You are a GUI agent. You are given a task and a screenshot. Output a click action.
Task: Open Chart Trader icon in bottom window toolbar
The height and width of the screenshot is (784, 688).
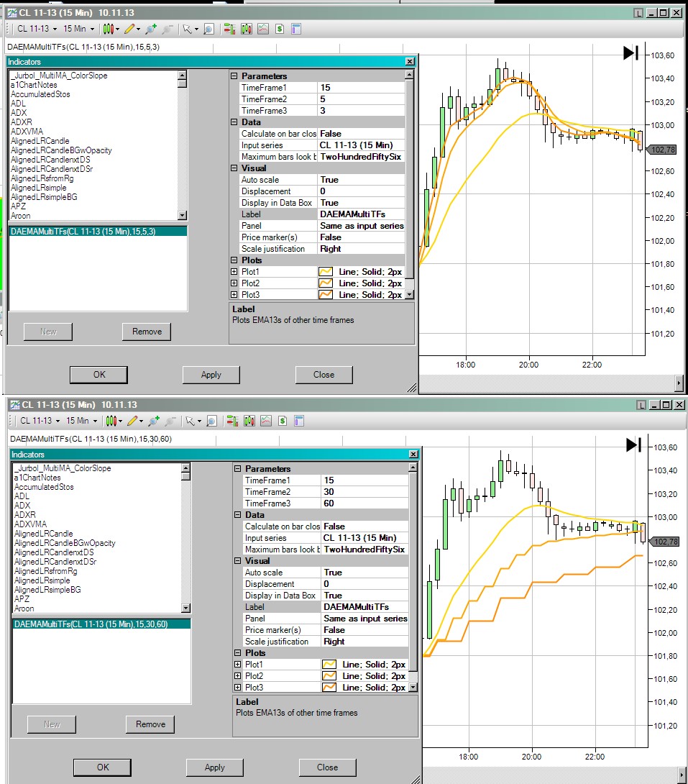coord(232,421)
